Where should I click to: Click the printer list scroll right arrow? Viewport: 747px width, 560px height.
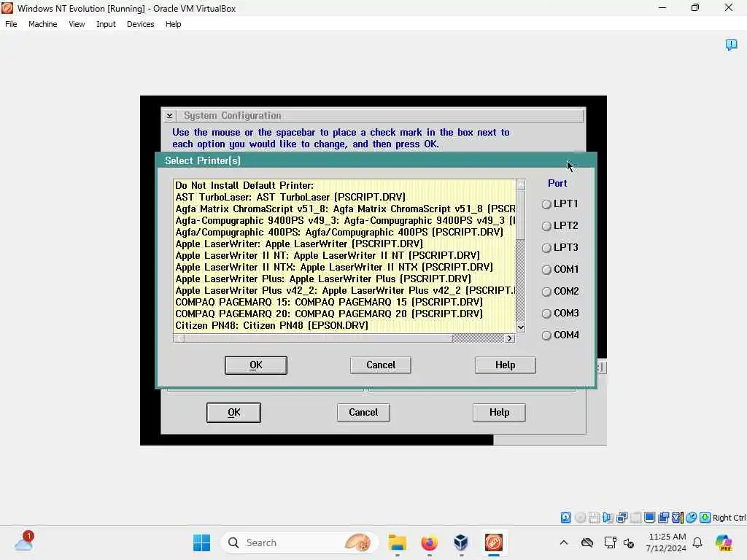[x=510, y=338]
